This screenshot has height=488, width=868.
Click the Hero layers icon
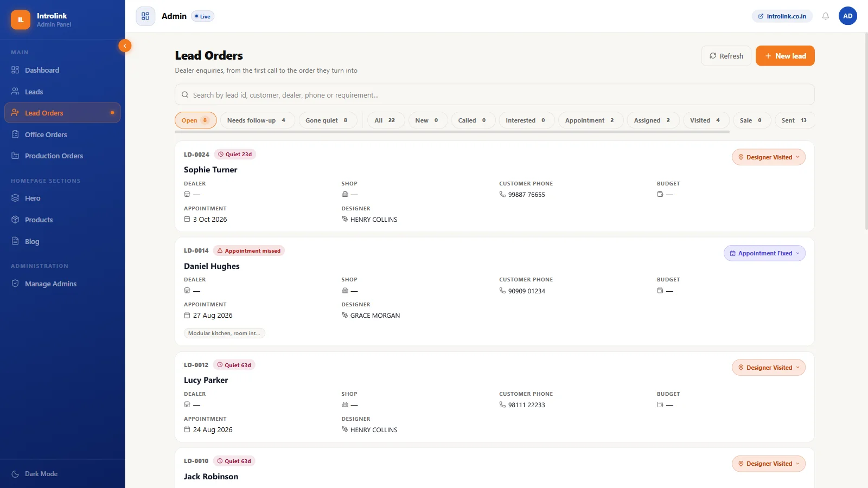[15, 198]
